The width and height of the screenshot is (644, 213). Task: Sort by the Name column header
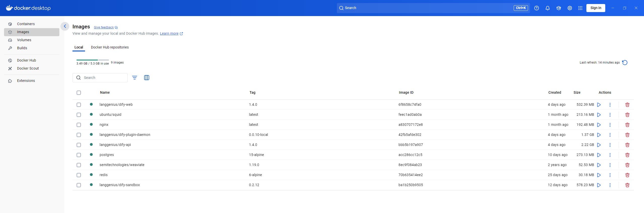(105, 92)
